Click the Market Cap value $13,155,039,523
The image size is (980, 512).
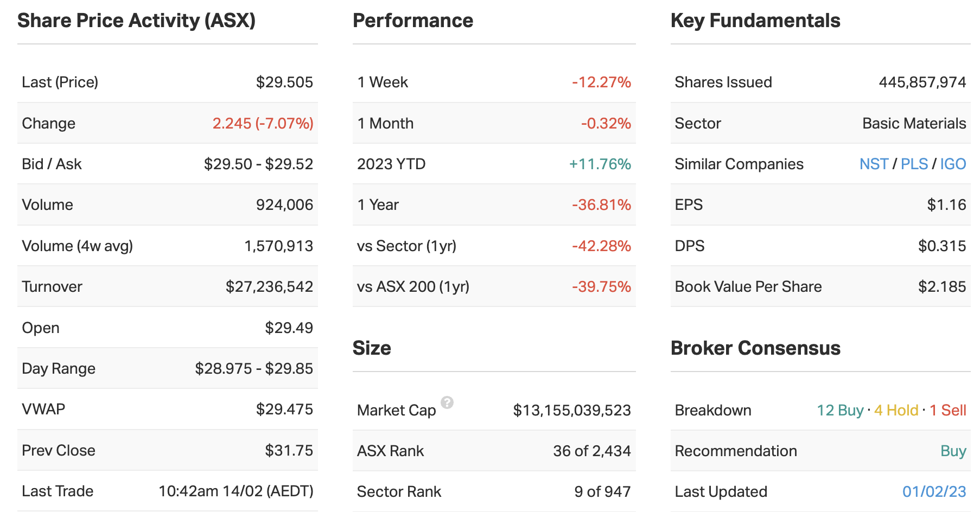[572, 410]
